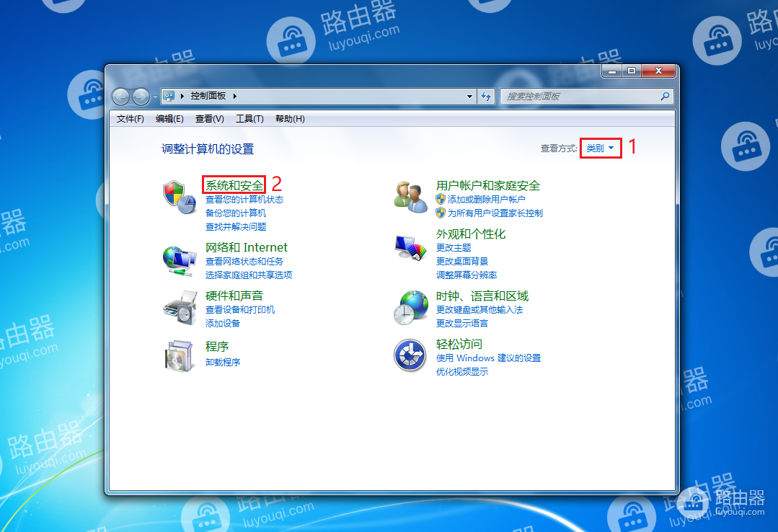Open 轻松访问 category
The height and width of the screenshot is (532, 778).
tap(459, 344)
